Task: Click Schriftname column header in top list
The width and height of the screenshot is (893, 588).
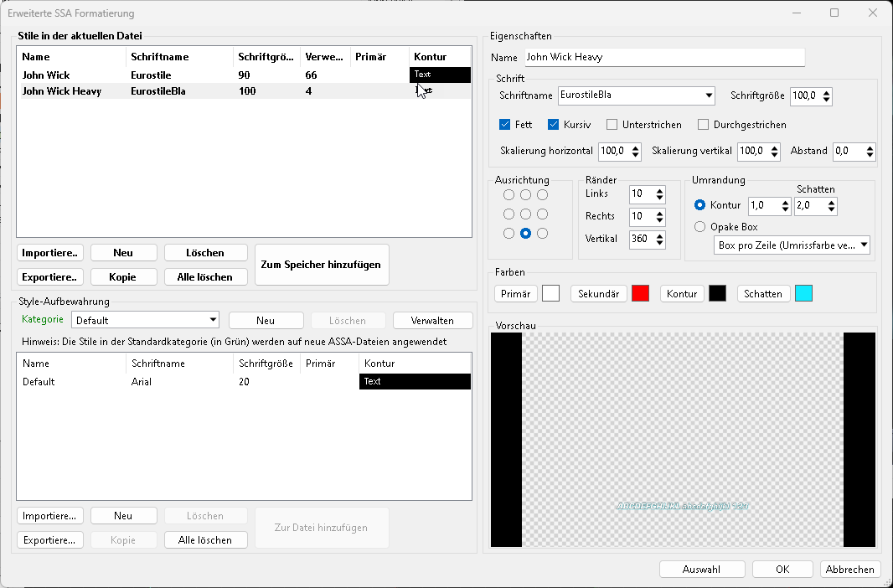Action: (179, 57)
